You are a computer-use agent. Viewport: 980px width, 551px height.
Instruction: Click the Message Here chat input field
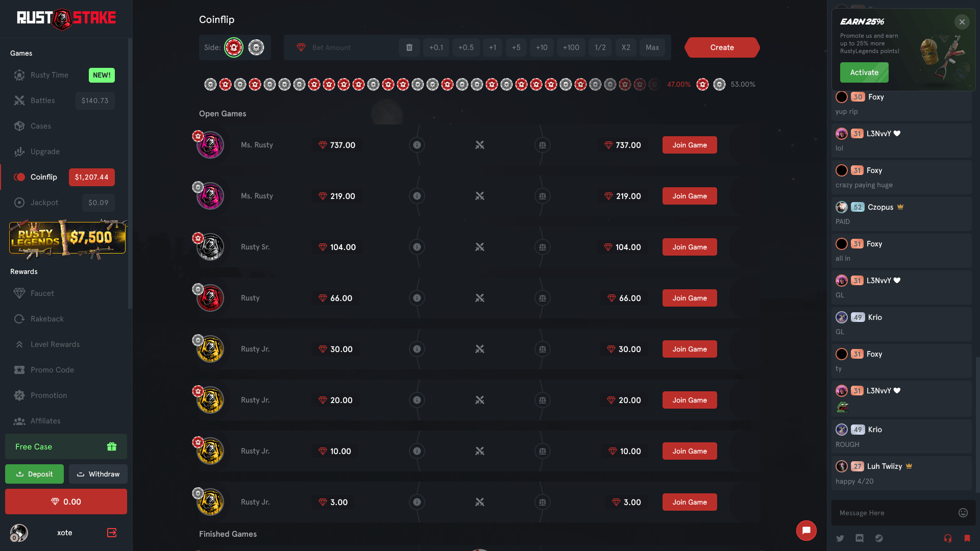pyautogui.click(x=893, y=513)
